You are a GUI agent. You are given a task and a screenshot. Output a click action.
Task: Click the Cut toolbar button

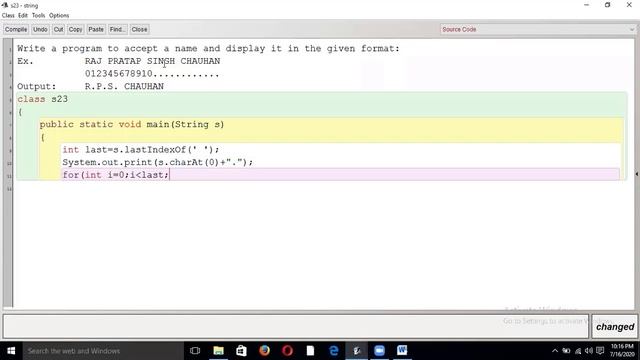pyautogui.click(x=58, y=29)
